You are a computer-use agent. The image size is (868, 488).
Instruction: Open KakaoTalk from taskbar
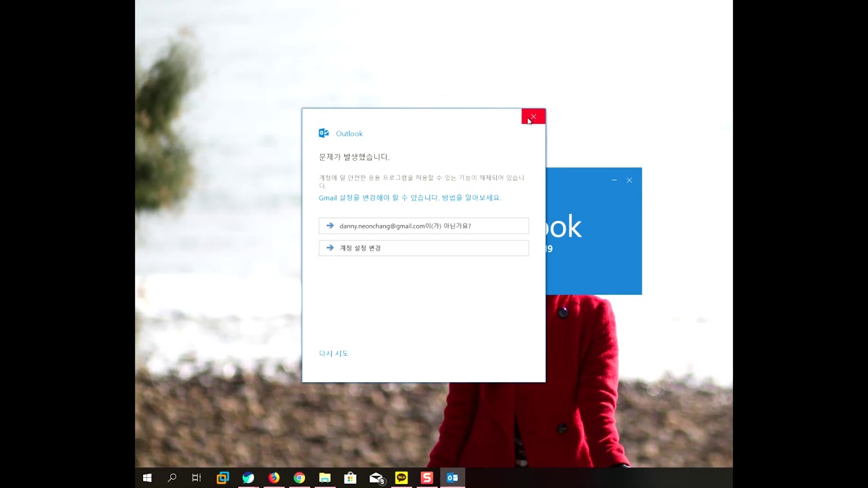[x=401, y=478]
